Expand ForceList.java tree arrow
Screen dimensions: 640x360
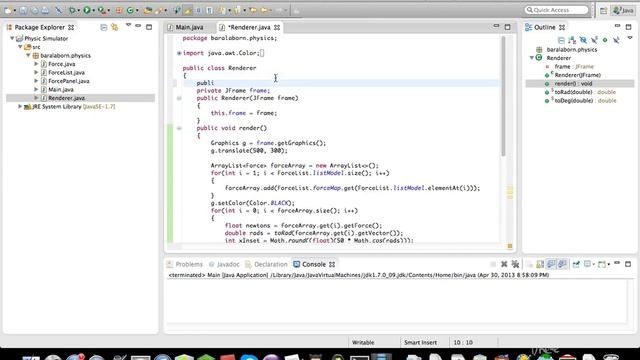pyautogui.click(x=36, y=73)
